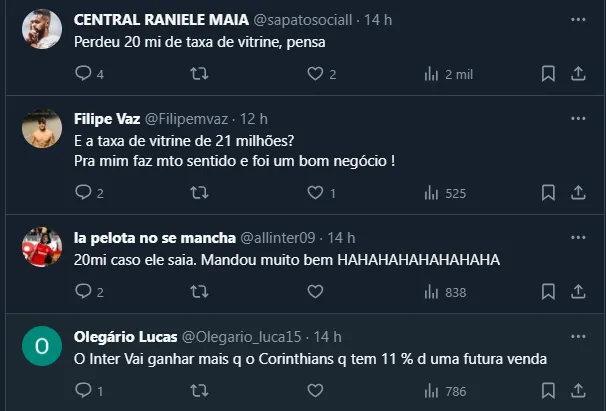606x411 pixels.
Task: Like CENTRAL RANIELE MAIA's tweet
Action: click(x=315, y=74)
